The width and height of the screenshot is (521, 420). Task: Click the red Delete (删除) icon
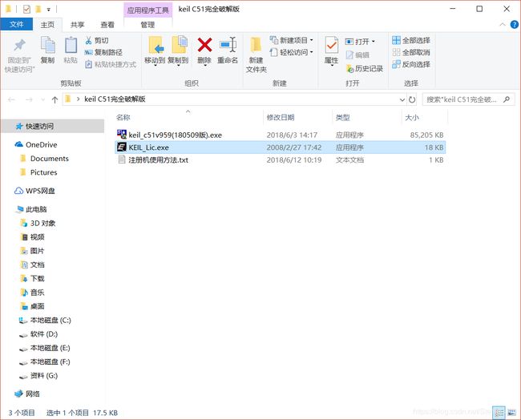[x=204, y=45]
